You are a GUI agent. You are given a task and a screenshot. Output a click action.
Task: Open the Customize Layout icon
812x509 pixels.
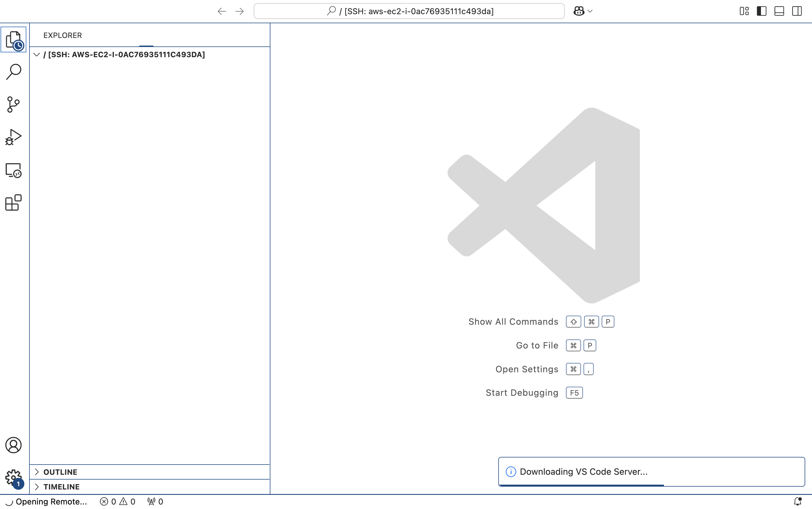744,11
